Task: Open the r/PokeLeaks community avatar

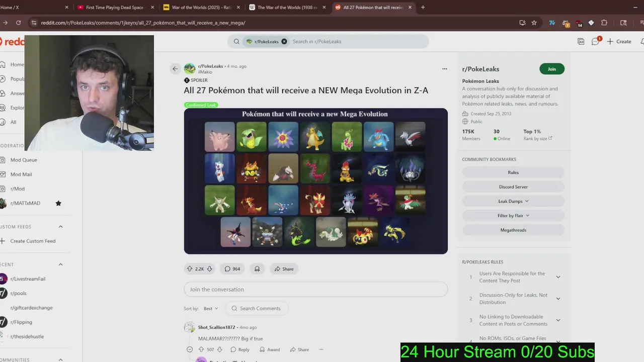Action: coord(190,69)
